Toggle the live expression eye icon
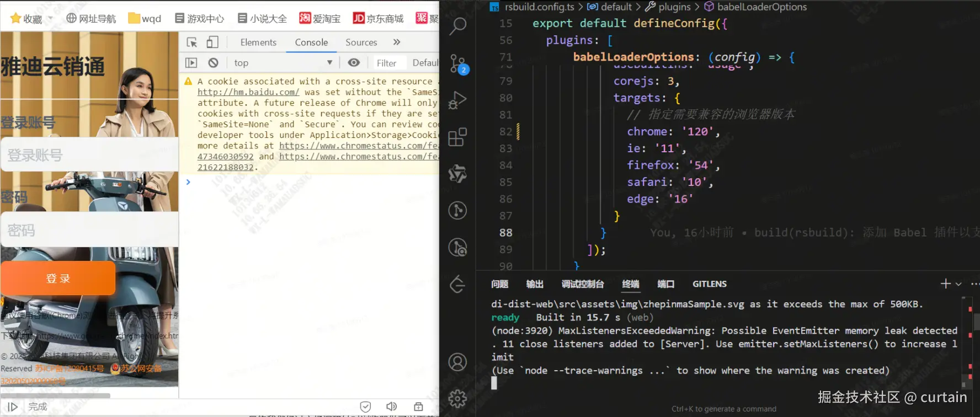This screenshot has width=980, height=417. click(354, 63)
